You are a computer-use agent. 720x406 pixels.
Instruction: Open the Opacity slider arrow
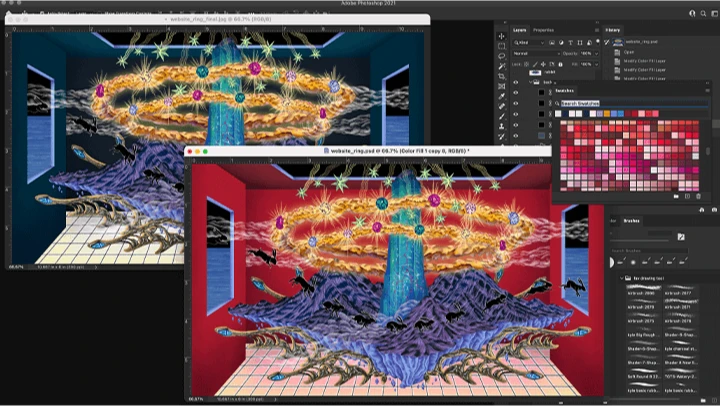click(x=596, y=53)
